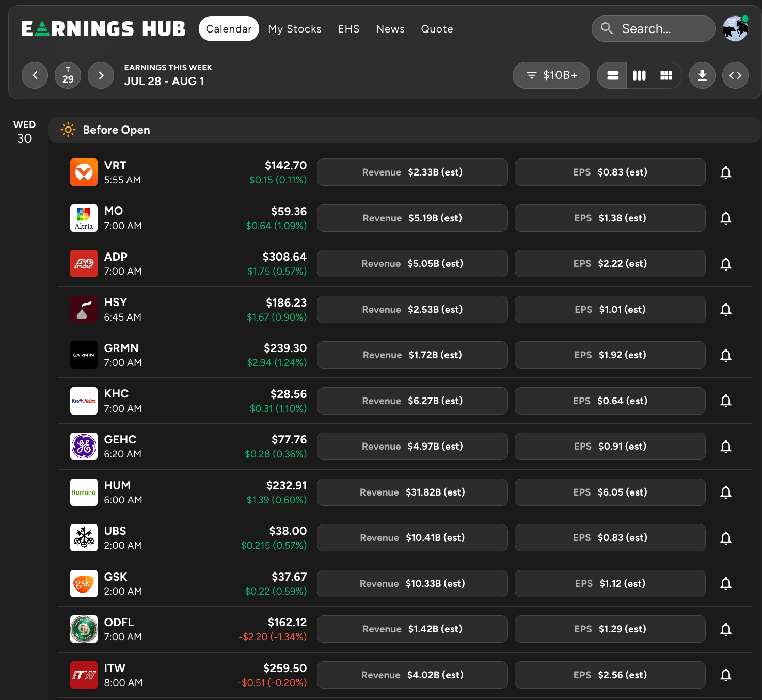The height and width of the screenshot is (700, 762).
Task: Open GSK EPS estimate $1.12
Action: point(610,583)
